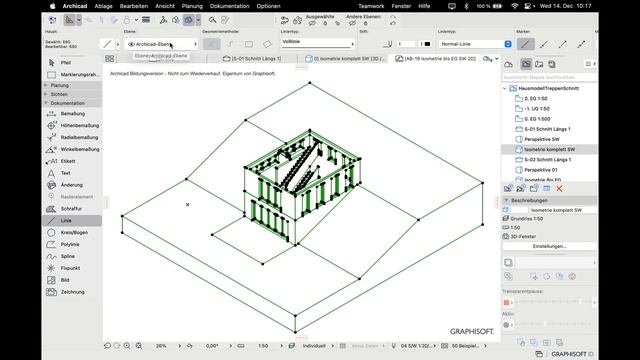Select the Text tool
640x360 pixels.
72,173
